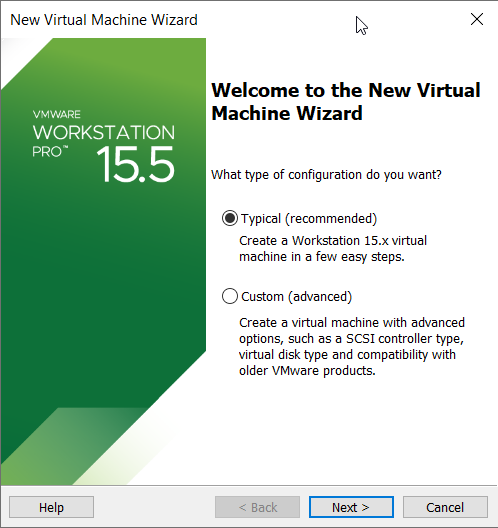Cancel the wizard with Cancel button
Image resolution: width=498 pixels, height=528 pixels.
[445, 507]
